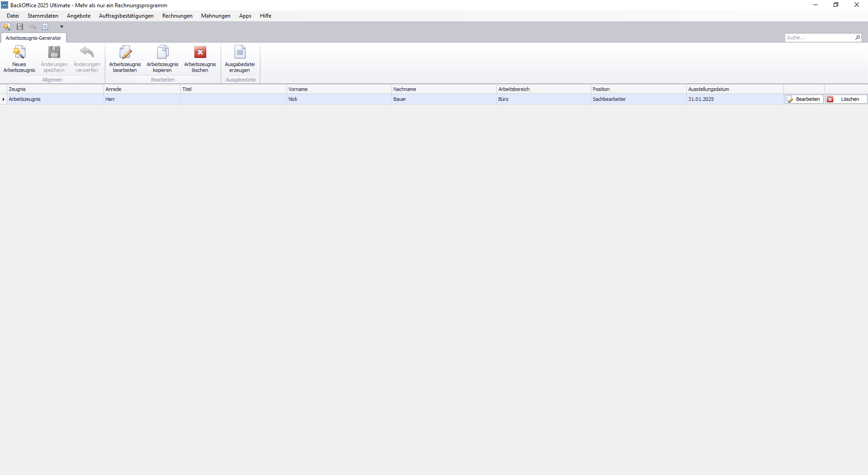Image resolution: width=868 pixels, height=475 pixels.
Task: Sort by Vorname column header
Action: [339, 89]
